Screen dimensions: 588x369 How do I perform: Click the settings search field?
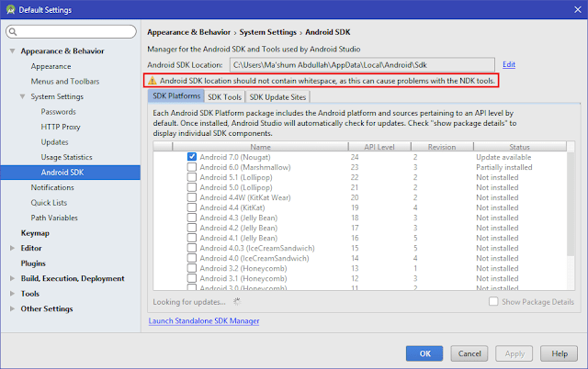(72, 32)
